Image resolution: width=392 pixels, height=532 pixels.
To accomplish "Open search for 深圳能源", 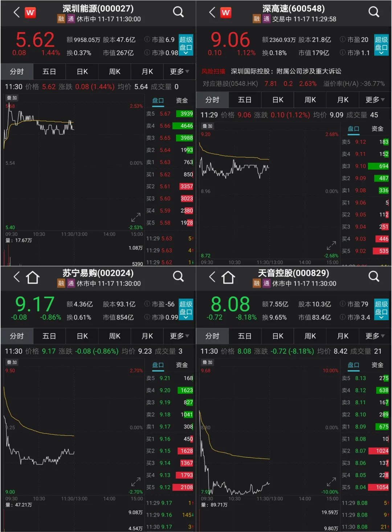I will (178, 12).
